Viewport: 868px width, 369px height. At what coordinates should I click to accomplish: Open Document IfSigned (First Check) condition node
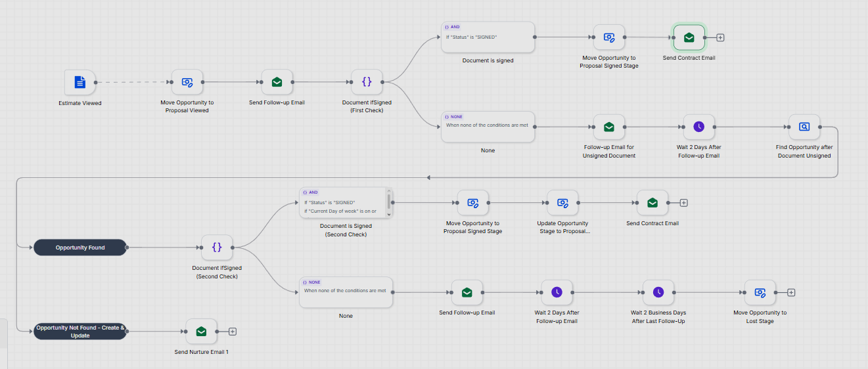click(x=367, y=82)
